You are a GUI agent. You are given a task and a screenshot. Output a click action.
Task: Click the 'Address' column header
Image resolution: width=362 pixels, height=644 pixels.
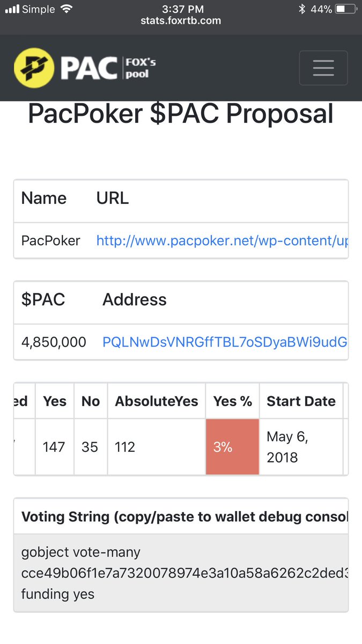[135, 299]
